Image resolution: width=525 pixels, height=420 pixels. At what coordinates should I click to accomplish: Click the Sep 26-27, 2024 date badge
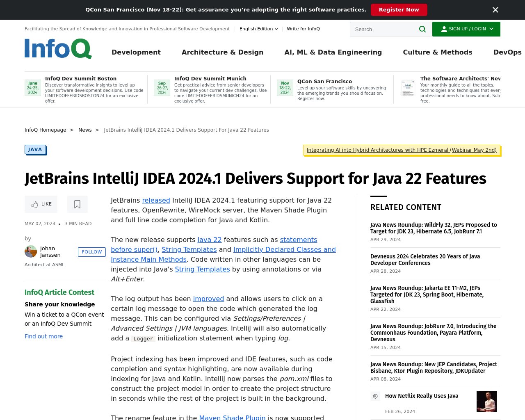click(162, 88)
